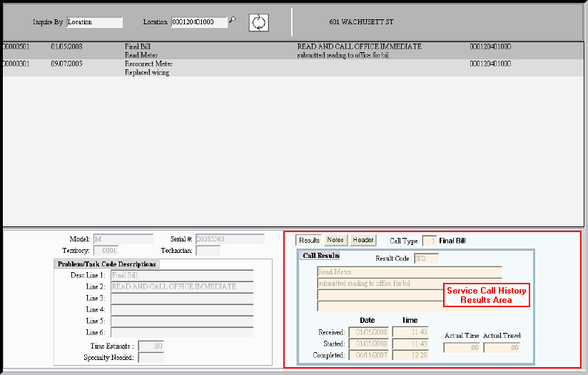Switch to the Results tab
Image resolution: width=588 pixels, height=375 pixels.
click(309, 241)
